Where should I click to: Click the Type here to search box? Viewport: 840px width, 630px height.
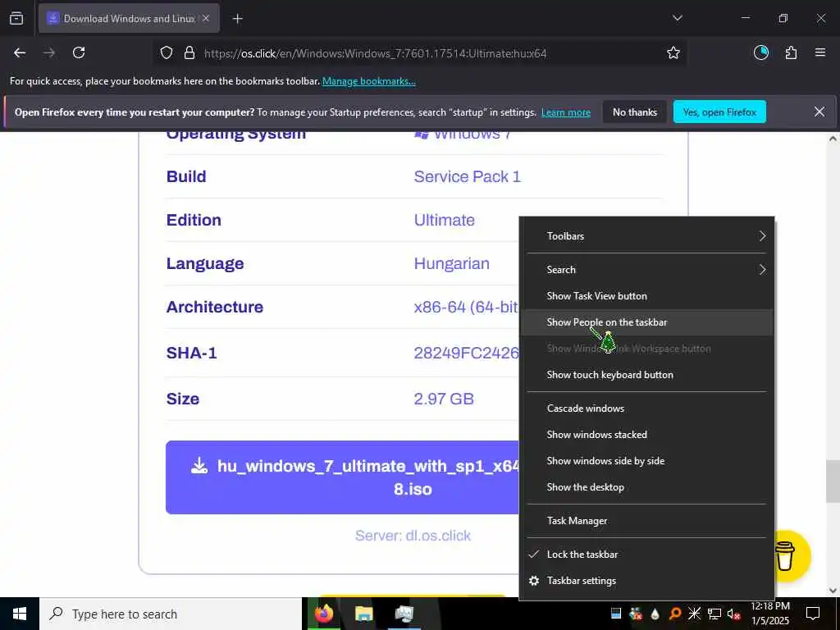coord(171,614)
